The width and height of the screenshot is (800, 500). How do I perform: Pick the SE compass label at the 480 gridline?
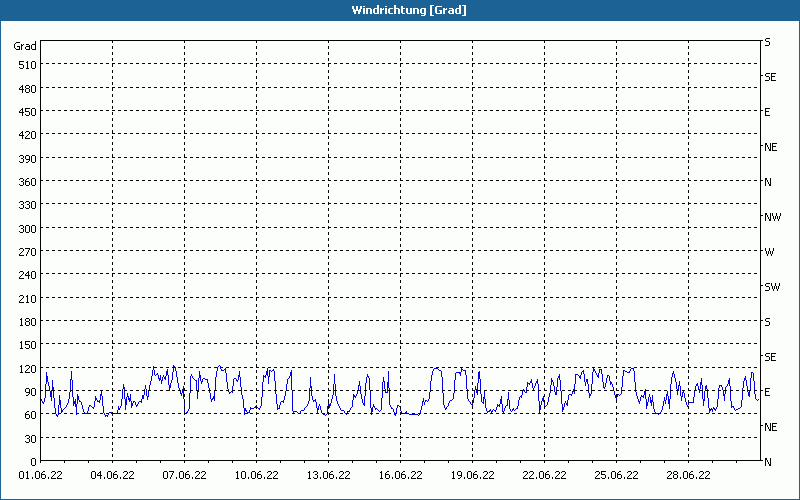770,77
